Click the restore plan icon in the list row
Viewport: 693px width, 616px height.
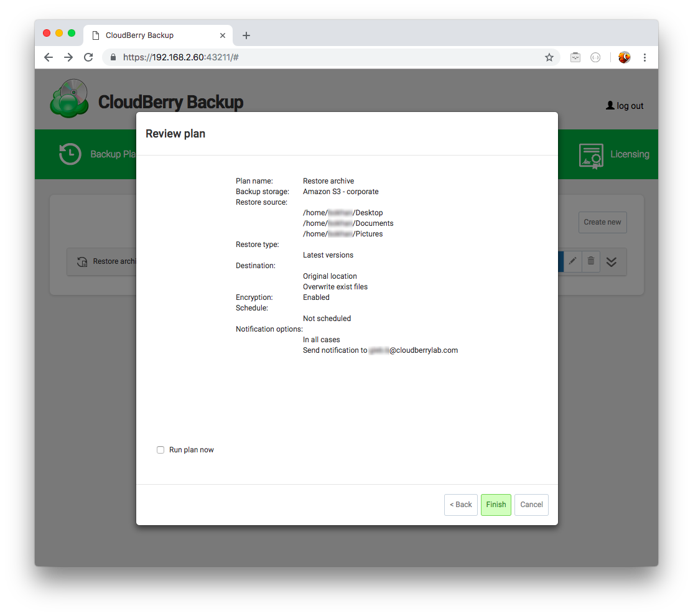(x=82, y=261)
